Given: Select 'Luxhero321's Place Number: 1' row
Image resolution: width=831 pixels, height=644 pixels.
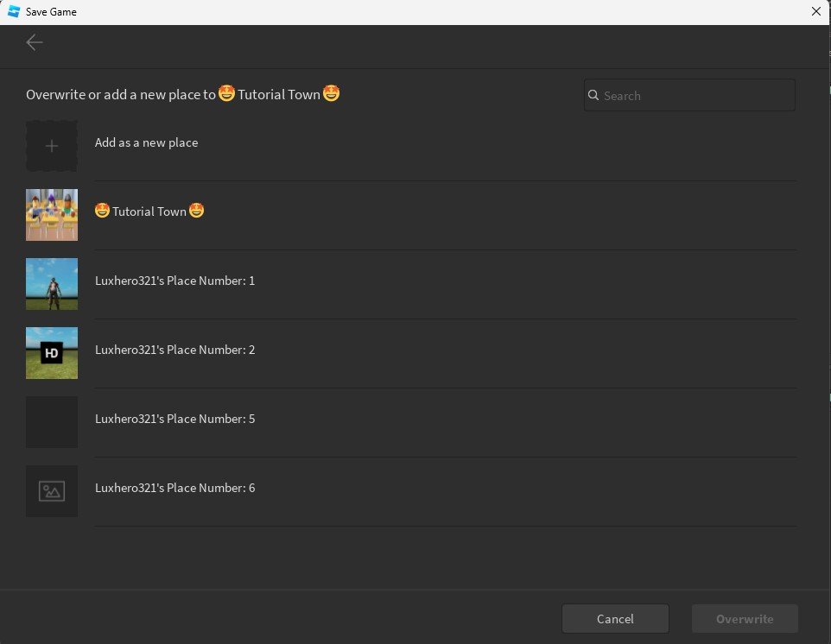Looking at the screenshot, I should [411, 284].
